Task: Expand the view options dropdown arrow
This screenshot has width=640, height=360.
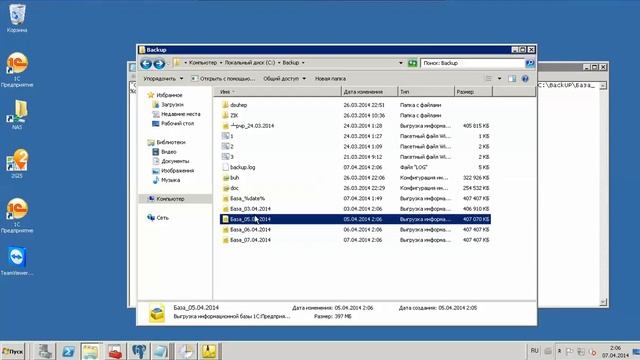Action: 499,78
